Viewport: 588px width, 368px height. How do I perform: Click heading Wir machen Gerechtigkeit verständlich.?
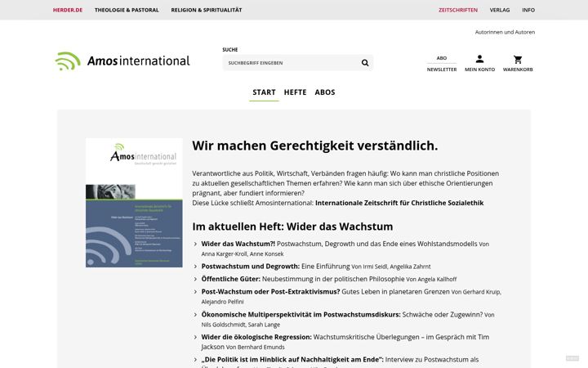point(315,146)
